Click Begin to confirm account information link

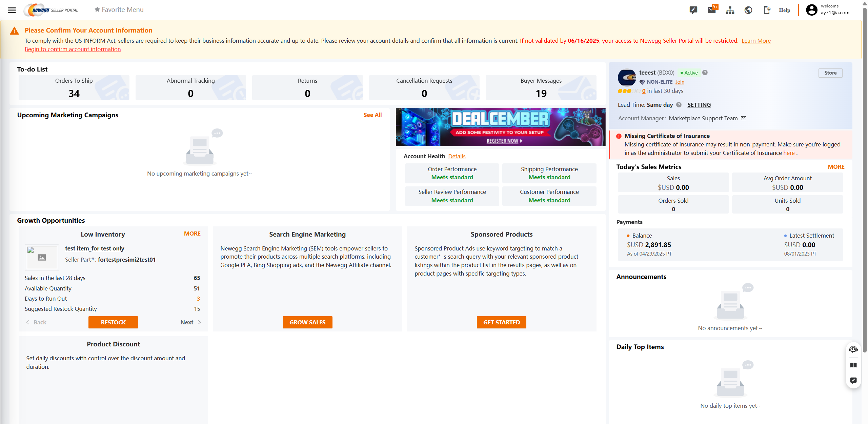tap(73, 49)
